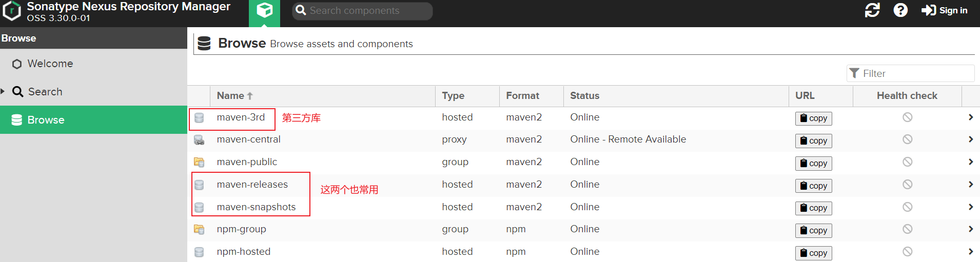
Task: Click the Sign in button
Action: pos(944,10)
